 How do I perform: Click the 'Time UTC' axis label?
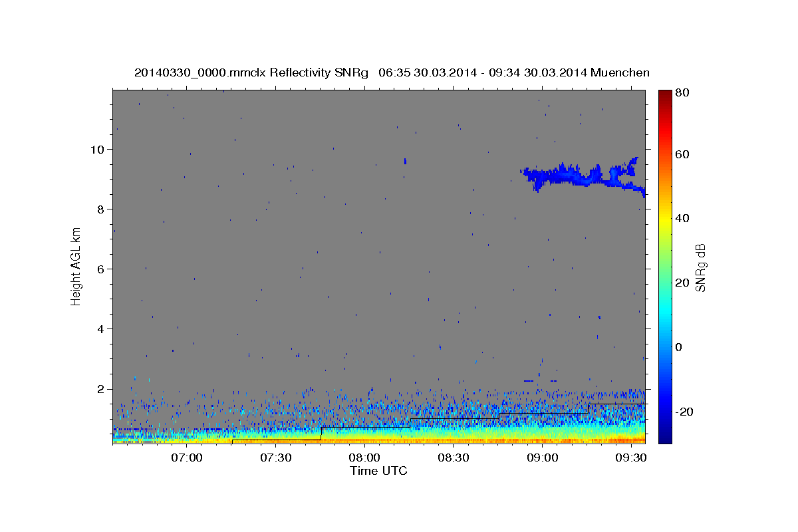378,471
